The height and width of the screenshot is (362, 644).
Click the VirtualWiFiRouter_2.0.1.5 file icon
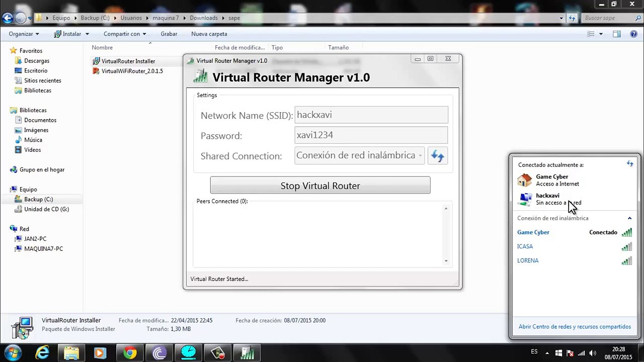pyautogui.click(x=97, y=71)
